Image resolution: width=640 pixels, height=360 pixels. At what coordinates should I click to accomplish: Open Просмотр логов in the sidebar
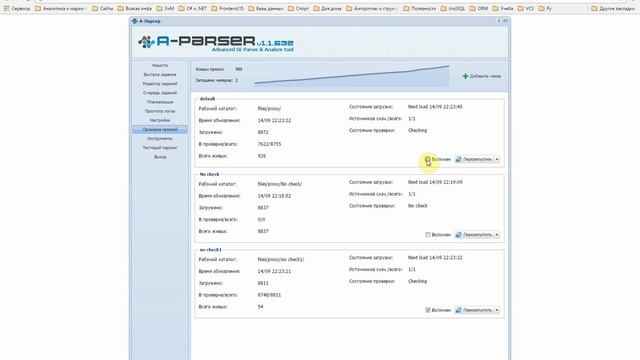pos(160,111)
